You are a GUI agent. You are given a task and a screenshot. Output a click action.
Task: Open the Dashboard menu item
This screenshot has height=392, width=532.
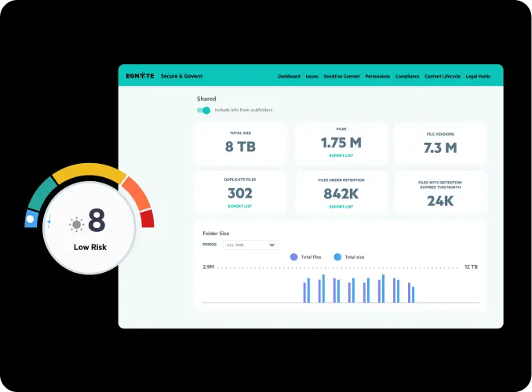click(x=289, y=76)
